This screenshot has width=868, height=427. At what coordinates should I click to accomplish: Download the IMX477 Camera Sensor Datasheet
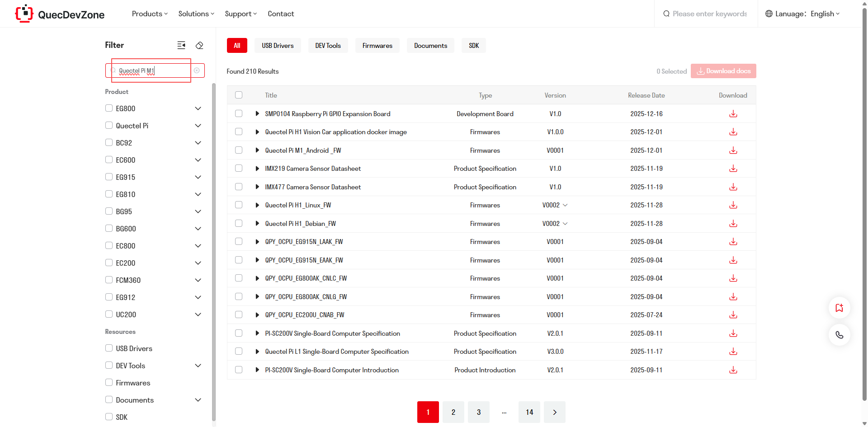[x=733, y=187]
